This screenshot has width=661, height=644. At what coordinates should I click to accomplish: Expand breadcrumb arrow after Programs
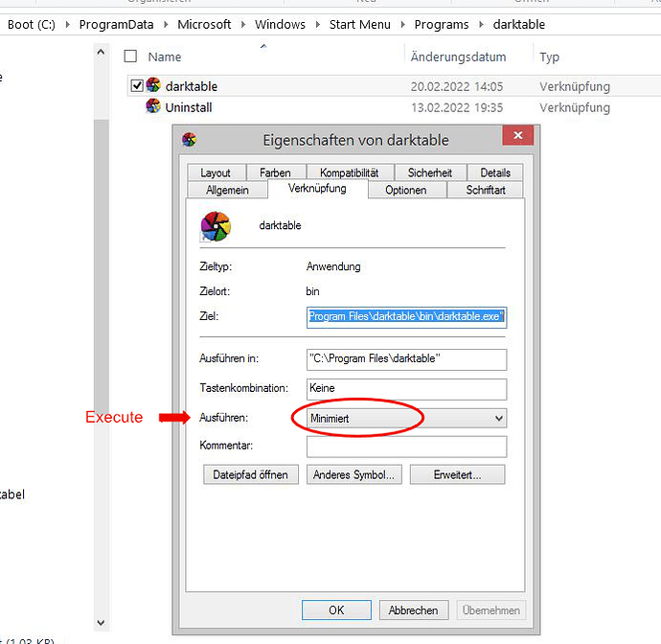point(482,25)
